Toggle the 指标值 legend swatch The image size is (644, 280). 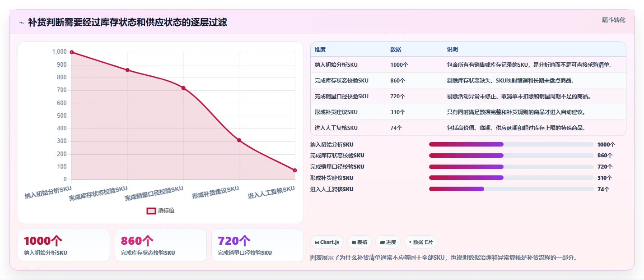(x=151, y=211)
